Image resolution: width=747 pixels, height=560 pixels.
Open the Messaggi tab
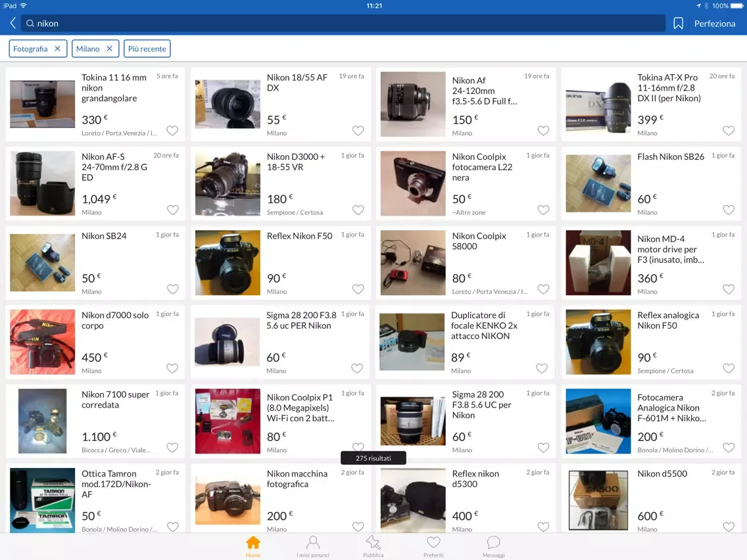click(x=493, y=546)
